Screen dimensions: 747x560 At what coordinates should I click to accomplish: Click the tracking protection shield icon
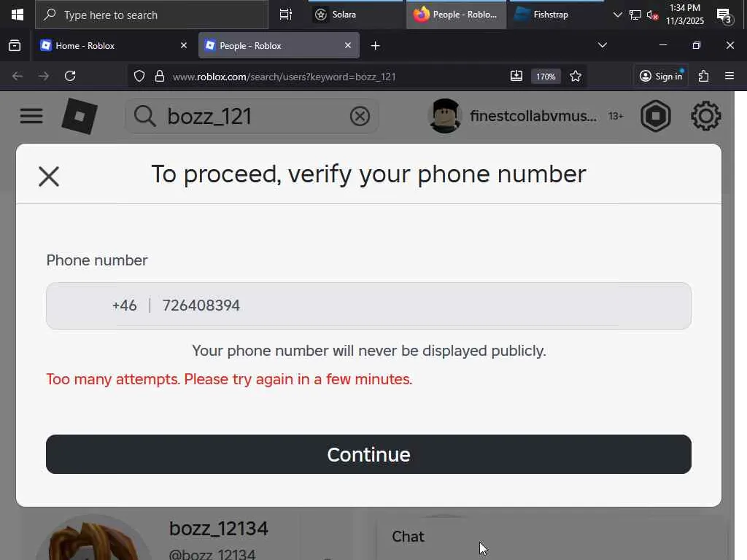click(139, 76)
